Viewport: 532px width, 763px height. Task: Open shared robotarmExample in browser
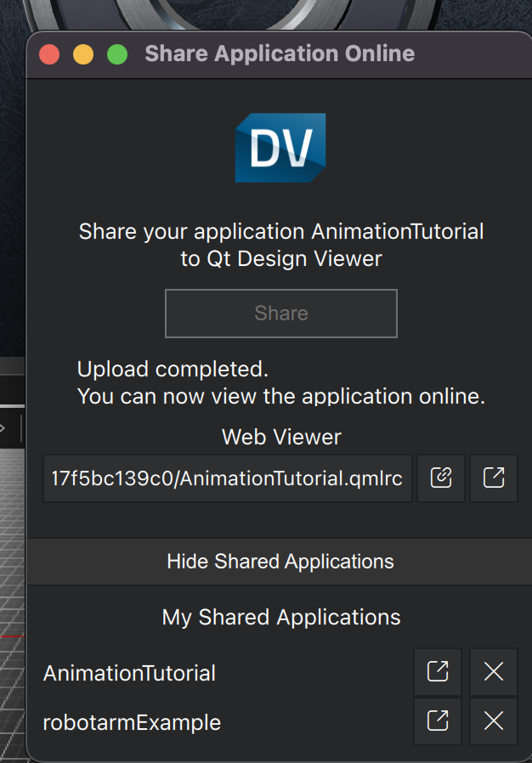[x=438, y=721]
